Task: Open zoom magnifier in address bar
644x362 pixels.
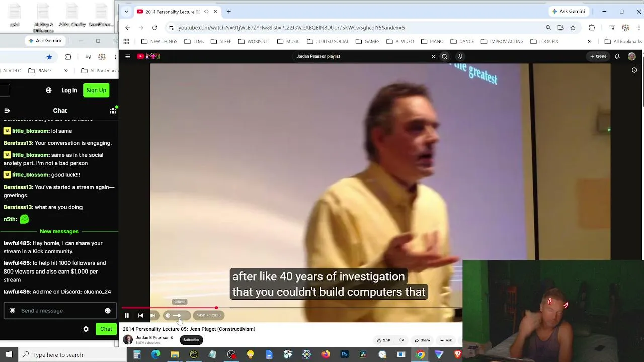Action: pos(548,28)
